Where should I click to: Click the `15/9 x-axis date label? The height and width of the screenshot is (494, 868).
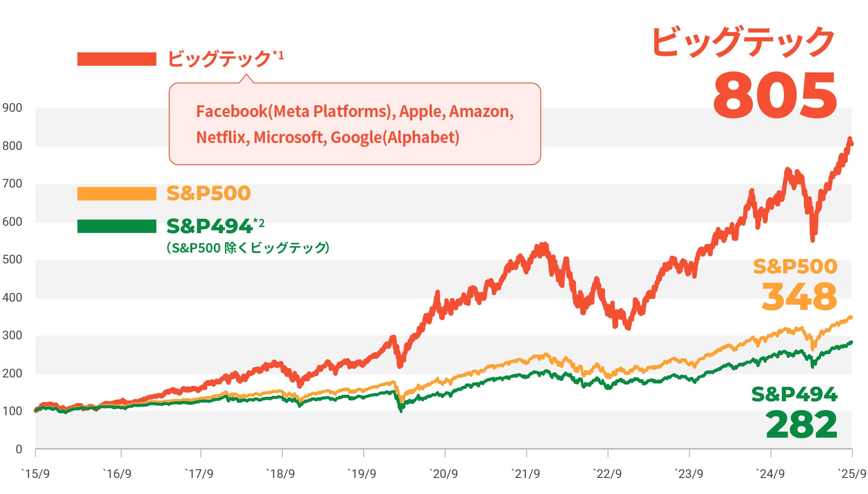coord(36,474)
